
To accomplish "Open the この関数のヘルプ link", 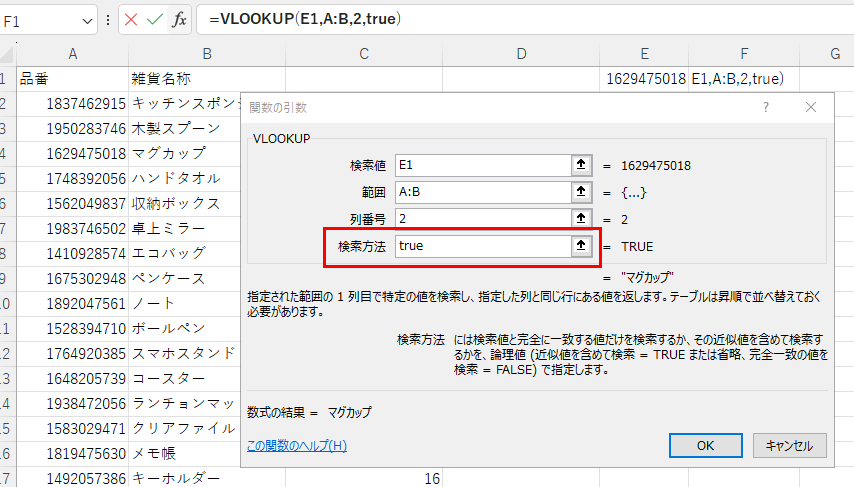I will point(297,446).
